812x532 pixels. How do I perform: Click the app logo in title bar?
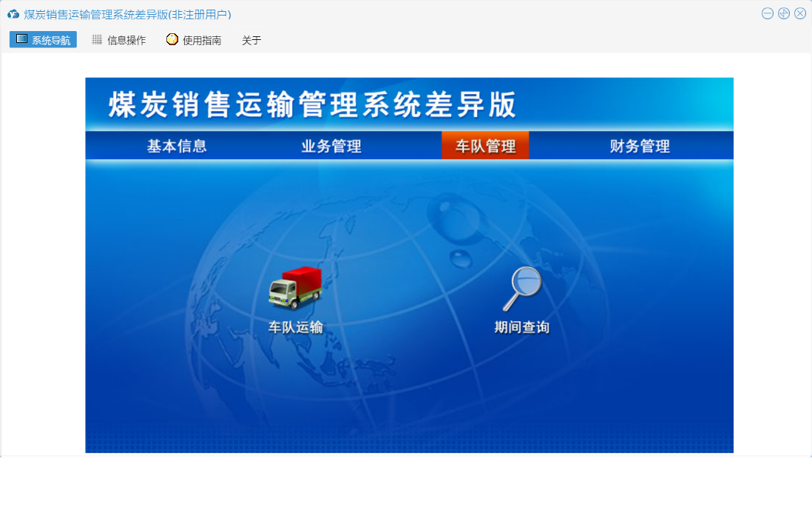[13, 15]
